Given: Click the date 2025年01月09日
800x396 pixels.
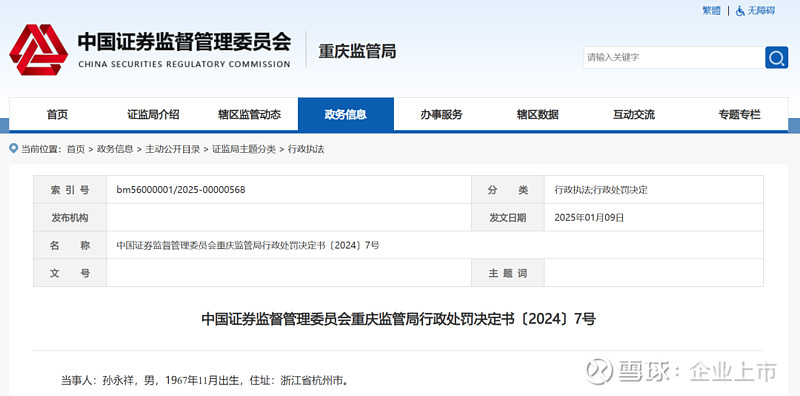Looking at the screenshot, I should point(589,217).
